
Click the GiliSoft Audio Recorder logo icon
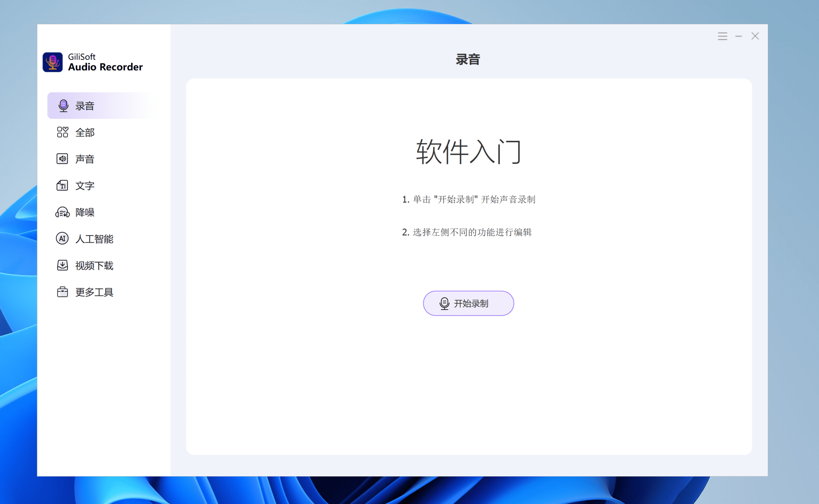tap(53, 62)
